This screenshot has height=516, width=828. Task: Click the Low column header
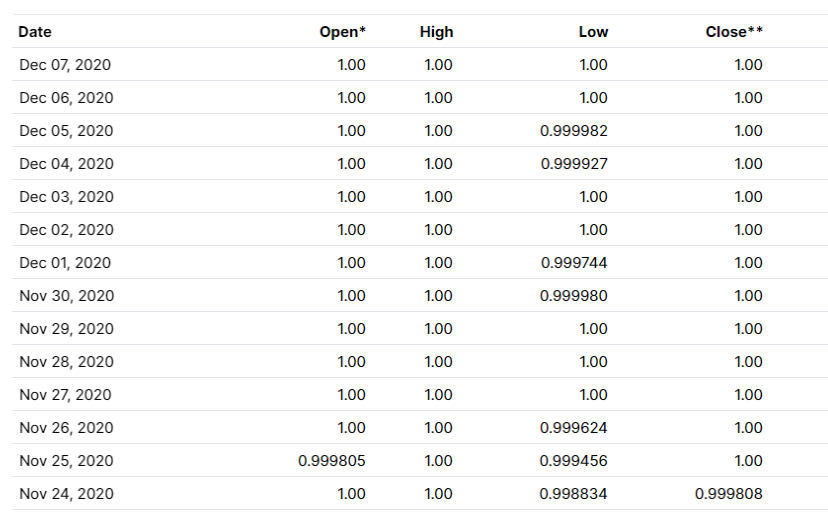click(x=594, y=32)
